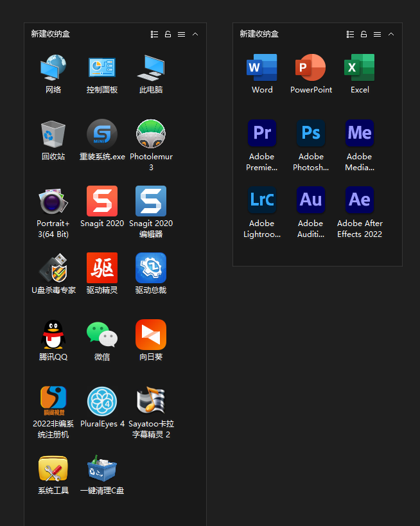Run 一键清理C盘
The image size is (420, 526).
tap(102, 468)
